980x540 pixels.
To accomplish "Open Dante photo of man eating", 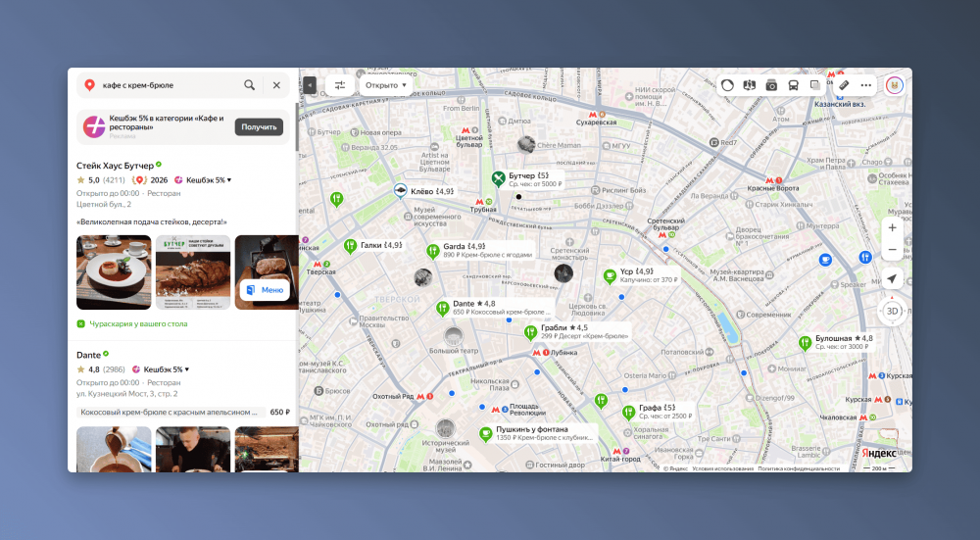I will click(193, 449).
